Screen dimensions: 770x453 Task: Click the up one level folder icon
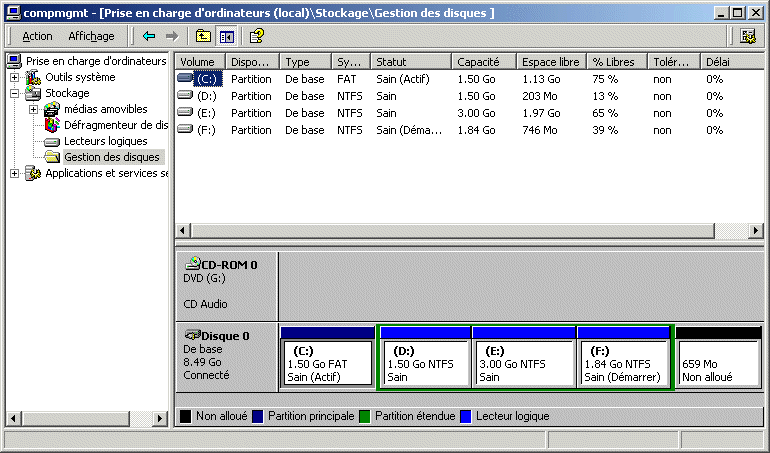point(203,36)
